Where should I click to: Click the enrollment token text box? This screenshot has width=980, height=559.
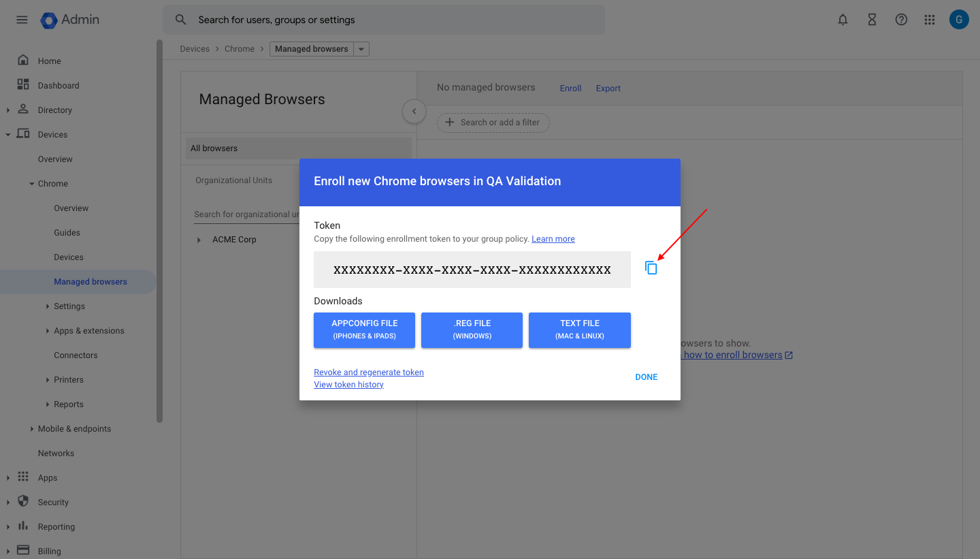click(472, 270)
